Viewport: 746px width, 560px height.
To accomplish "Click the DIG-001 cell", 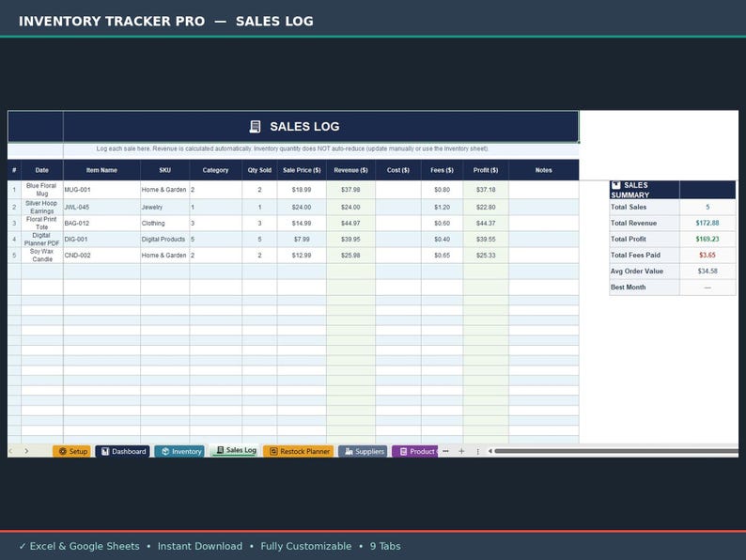I will [101, 240].
